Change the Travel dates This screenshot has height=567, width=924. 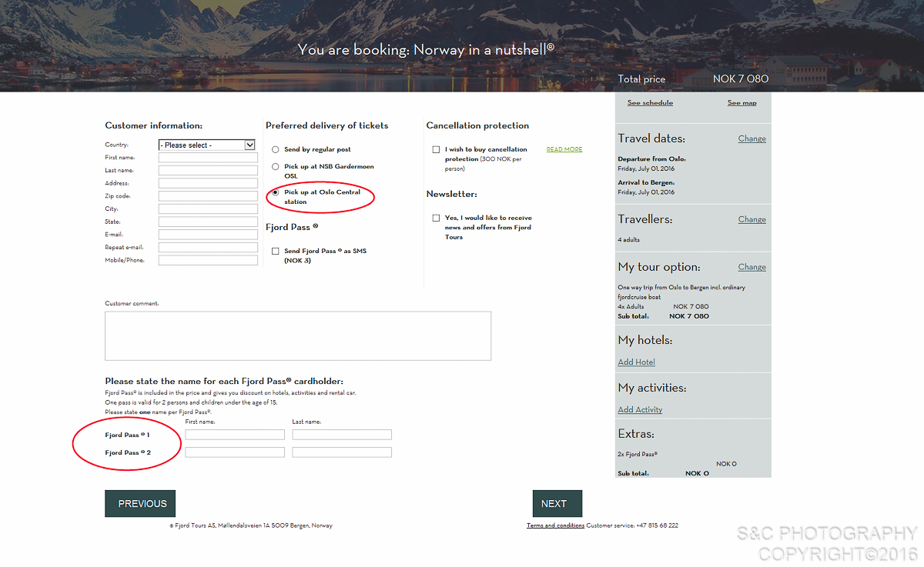coord(752,139)
